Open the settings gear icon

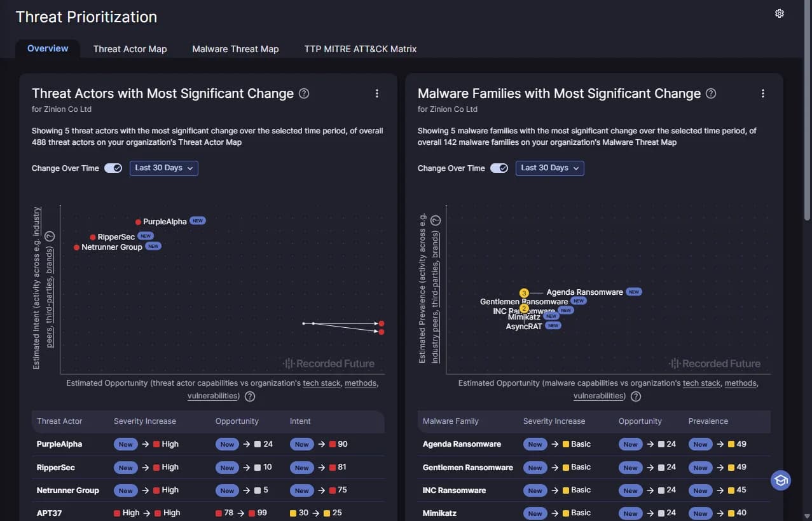(x=780, y=13)
